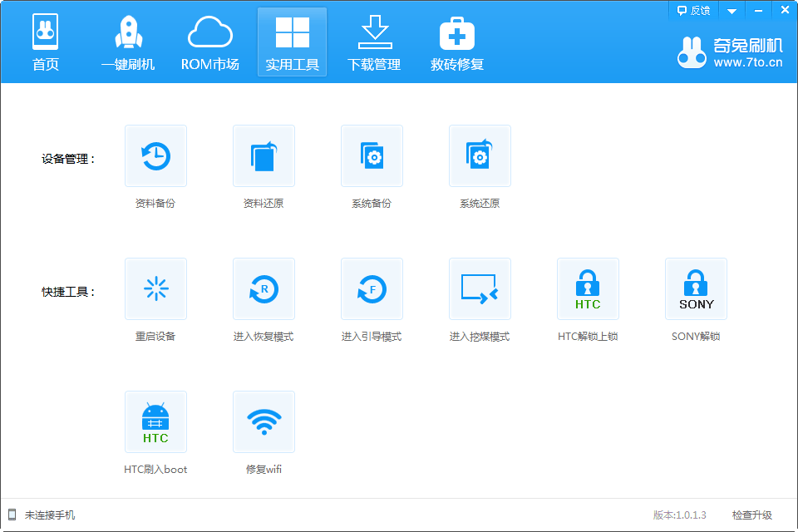Launch the HTC刷入boot tool
This screenshot has width=798, height=532.
(x=155, y=422)
